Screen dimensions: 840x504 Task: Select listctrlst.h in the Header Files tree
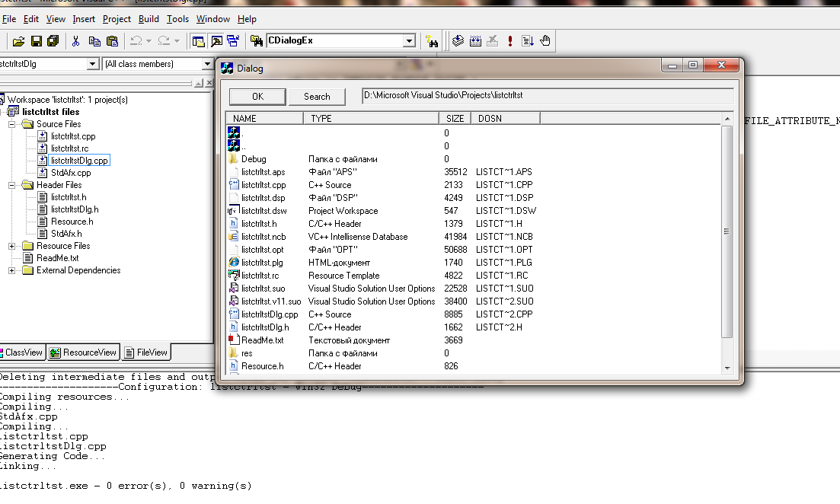coord(69,197)
